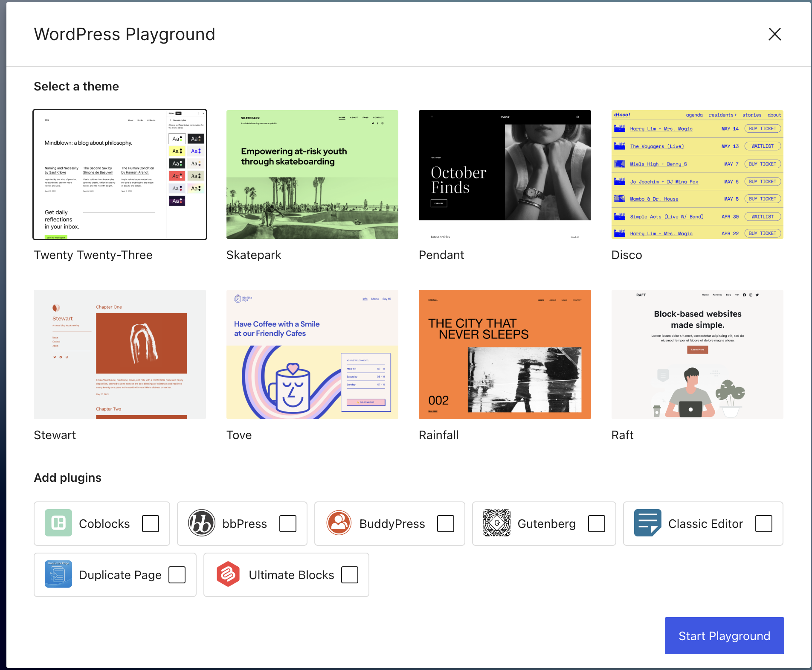Click the bbPress plugin name

[245, 524]
